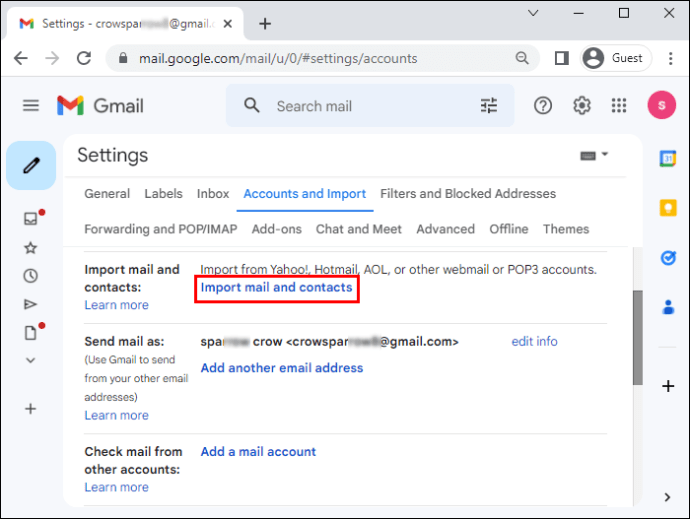Viewport: 690px width, 519px height.
Task: Toggle browser side panel icon
Action: [562, 58]
